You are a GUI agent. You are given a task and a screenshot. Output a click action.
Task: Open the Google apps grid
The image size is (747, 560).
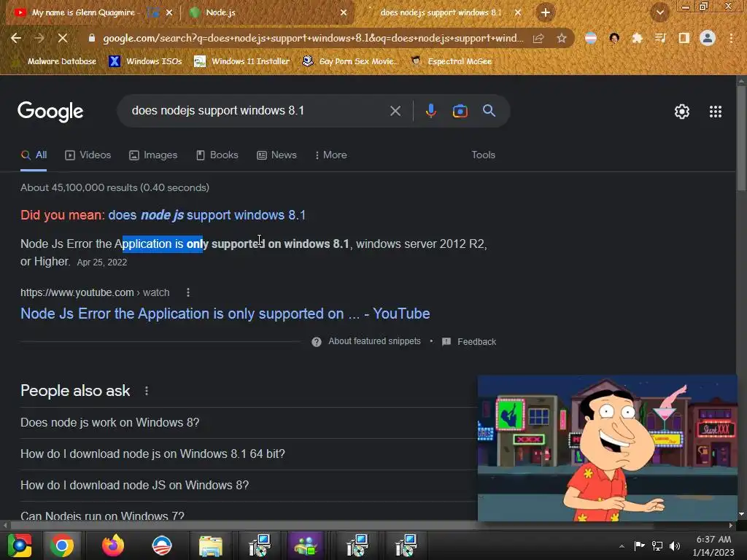[715, 112]
